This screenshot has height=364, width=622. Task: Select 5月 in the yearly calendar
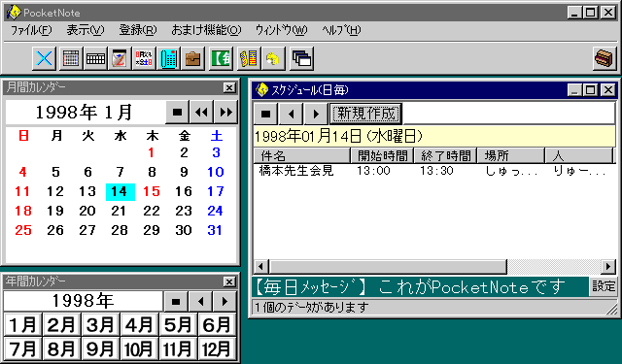pos(178,325)
